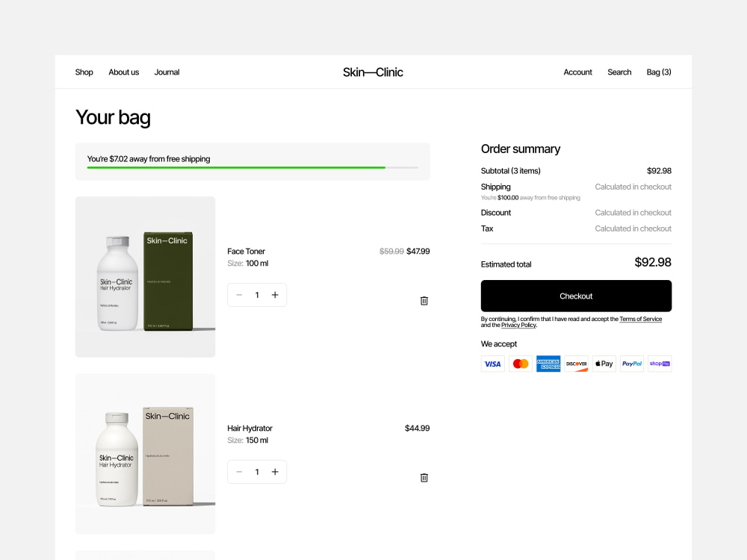Click the $44.99 Hair Hydrator price
Screen dimensions: 747x560
(418, 428)
